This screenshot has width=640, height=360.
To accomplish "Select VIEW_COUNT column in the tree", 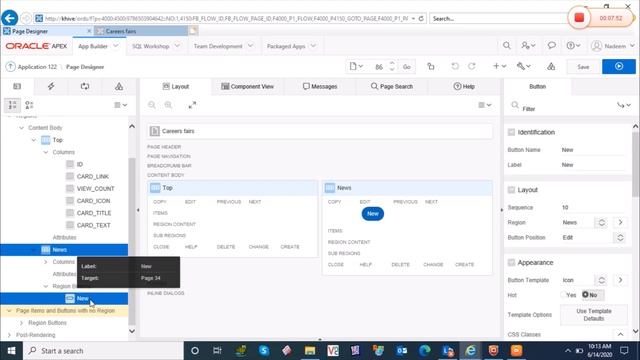I will [x=96, y=189].
